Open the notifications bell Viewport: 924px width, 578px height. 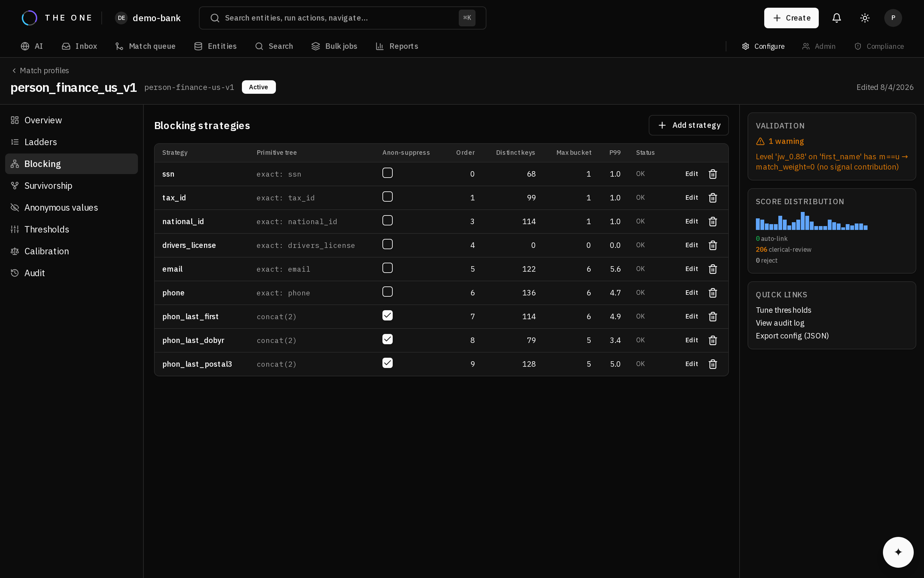[x=836, y=18]
